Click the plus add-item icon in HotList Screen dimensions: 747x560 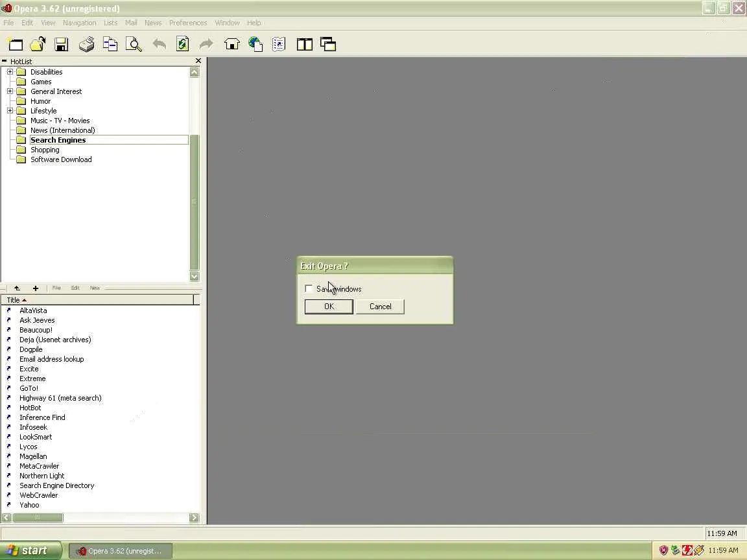click(35, 288)
